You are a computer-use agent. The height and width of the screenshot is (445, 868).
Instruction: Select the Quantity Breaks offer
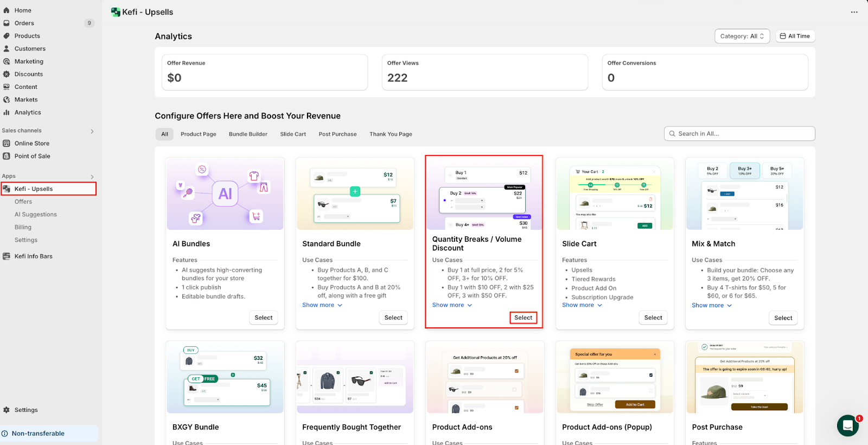point(523,318)
